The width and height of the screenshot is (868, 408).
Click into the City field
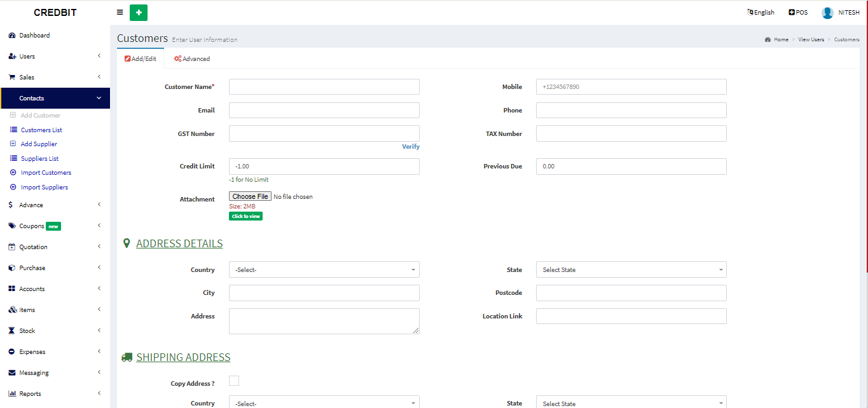[x=324, y=292]
